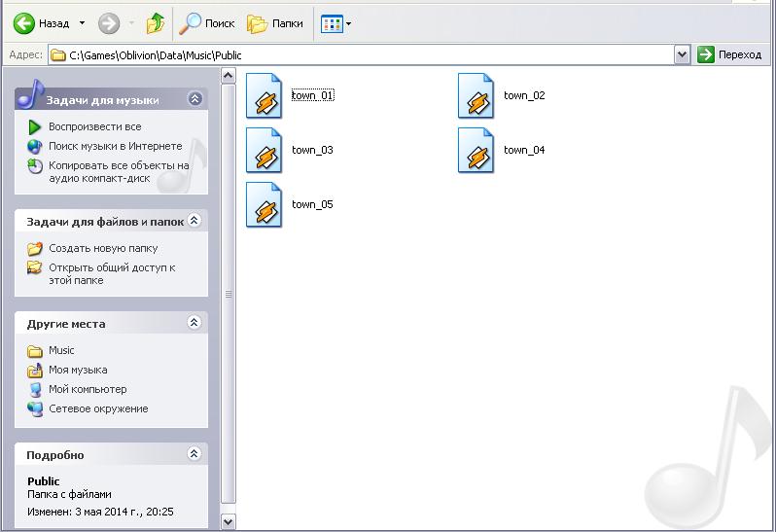This screenshot has height=532, width=776.
Task: Select the town_05 audio file icon
Action: (x=265, y=204)
